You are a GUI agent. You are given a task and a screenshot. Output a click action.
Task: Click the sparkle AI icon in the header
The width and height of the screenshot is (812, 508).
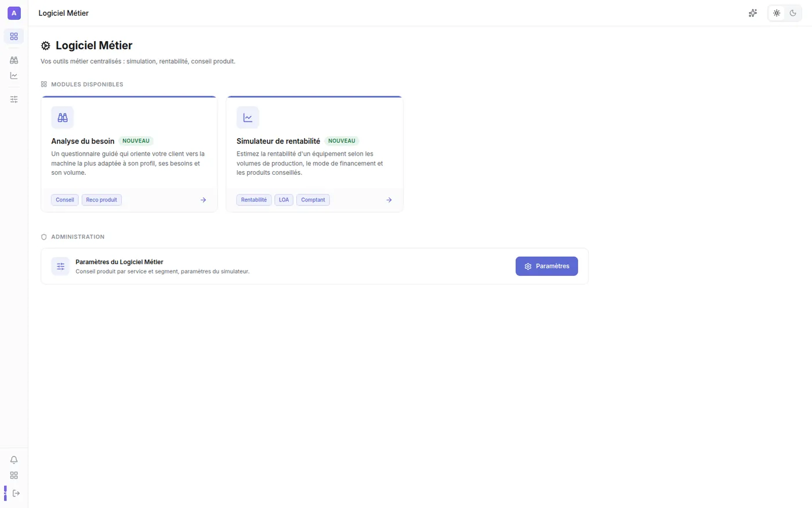pos(753,13)
